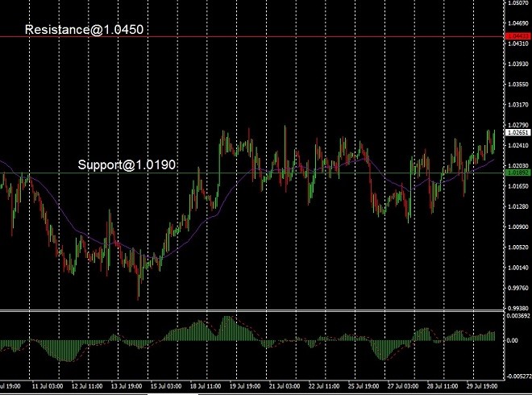This screenshot has height=395, width=532.
Task: Click time axis label 11 Jul 03:00
Action: (x=48, y=386)
